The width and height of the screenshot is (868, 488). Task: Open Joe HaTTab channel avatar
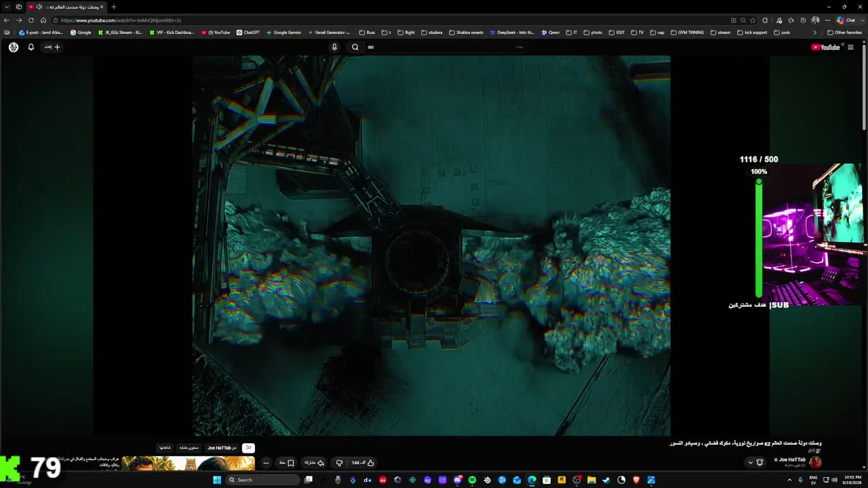(815, 462)
